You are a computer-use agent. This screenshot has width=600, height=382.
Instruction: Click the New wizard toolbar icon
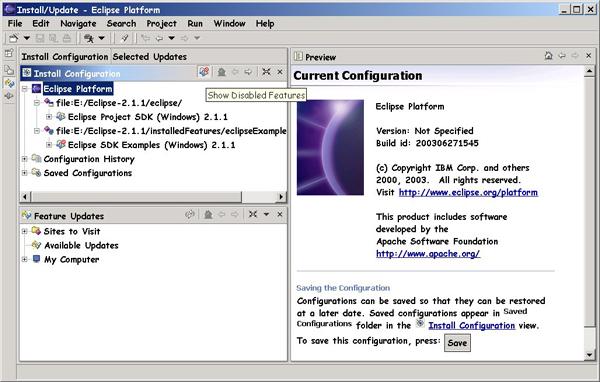(14, 38)
